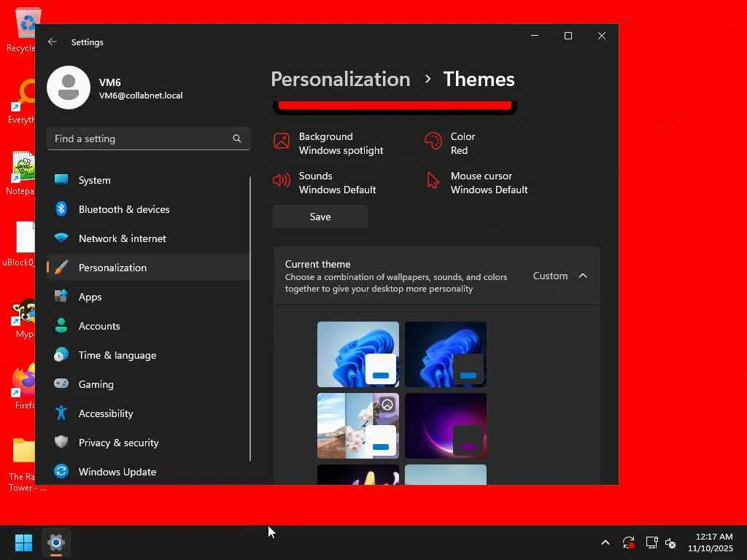Open Apps settings
Image resolution: width=747 pixels, height=560 pixels.
click(x=149, y=297)
